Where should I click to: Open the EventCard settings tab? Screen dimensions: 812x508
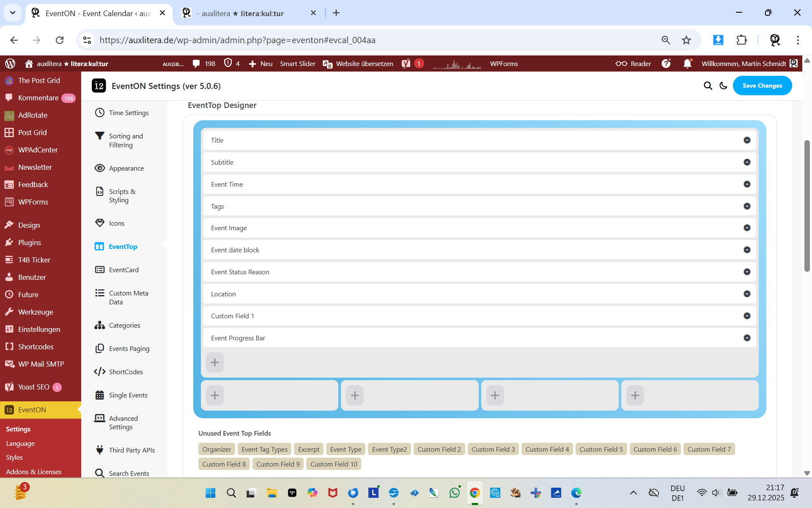click(x=123, y=270)
